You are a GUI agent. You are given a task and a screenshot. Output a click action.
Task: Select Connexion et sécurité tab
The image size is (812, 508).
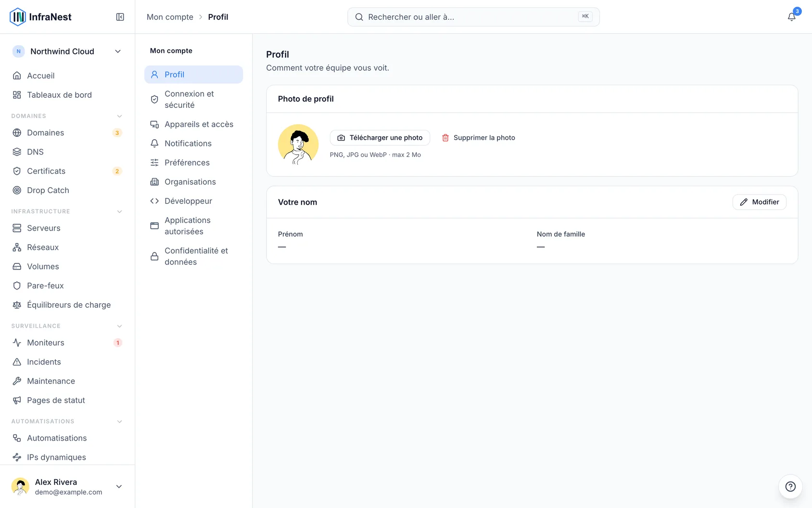[193, 99]
